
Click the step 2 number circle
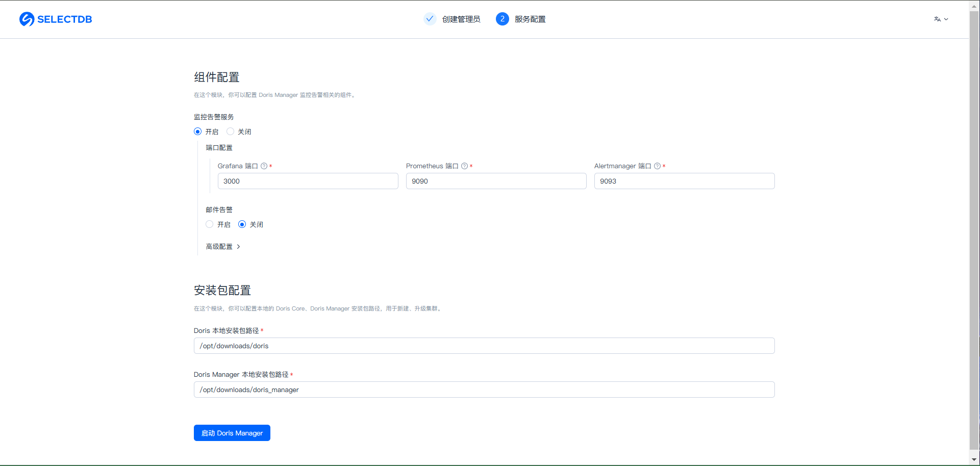pyautogui.click(x=502, y=19)
